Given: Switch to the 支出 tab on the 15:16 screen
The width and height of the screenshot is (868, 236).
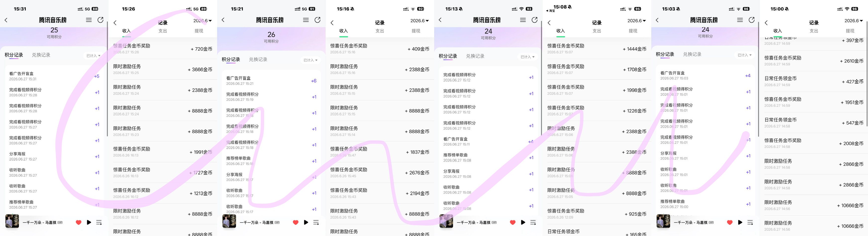Looking at the screenshot, I should [380, 31].
